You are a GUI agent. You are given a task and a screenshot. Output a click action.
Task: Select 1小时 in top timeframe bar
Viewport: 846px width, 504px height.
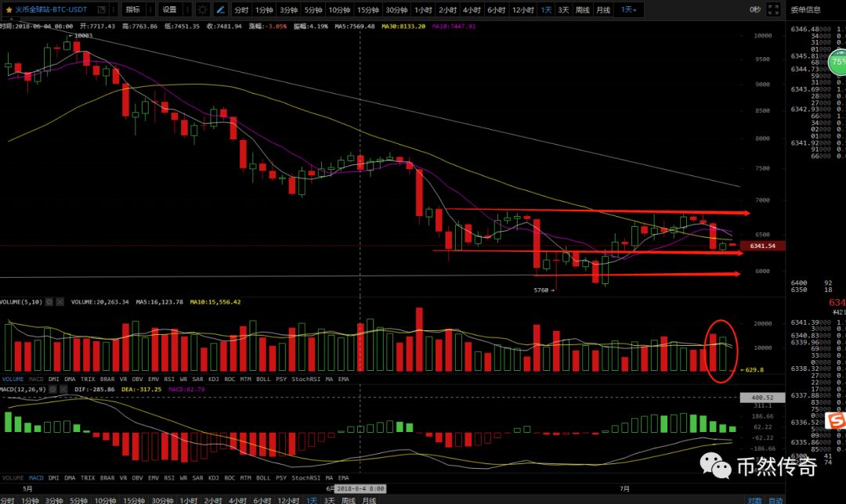pos(423,9)
